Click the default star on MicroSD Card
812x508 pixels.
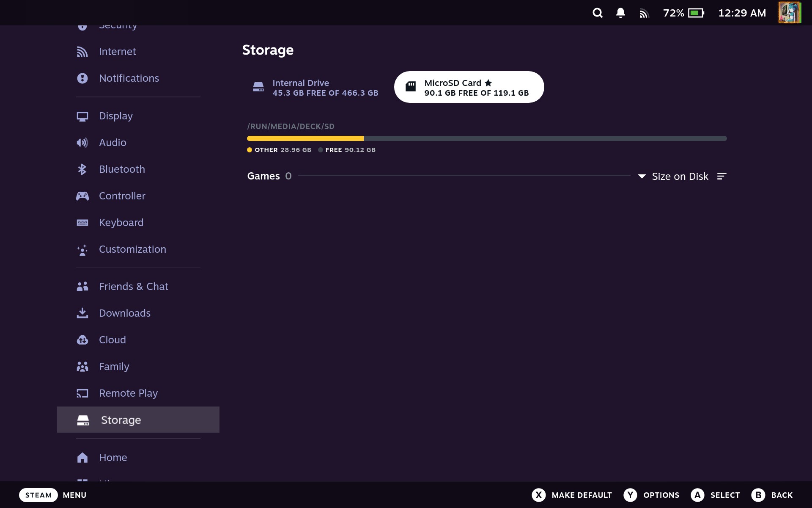[488, 83]
